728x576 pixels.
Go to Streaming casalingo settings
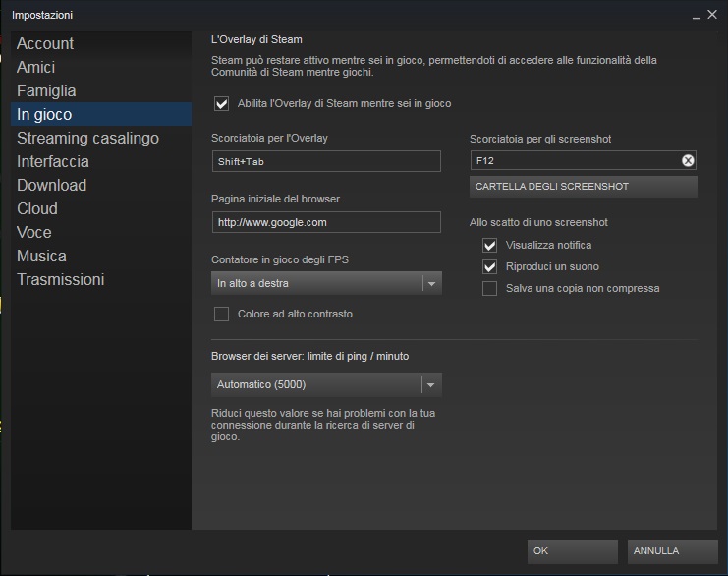point(87,138)
